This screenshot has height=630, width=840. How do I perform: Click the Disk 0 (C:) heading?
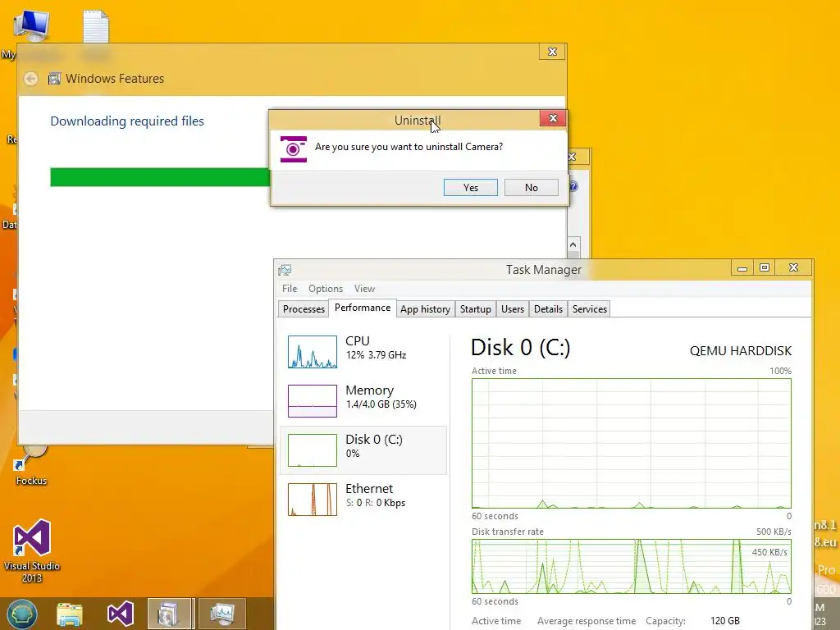pos(520,348)
